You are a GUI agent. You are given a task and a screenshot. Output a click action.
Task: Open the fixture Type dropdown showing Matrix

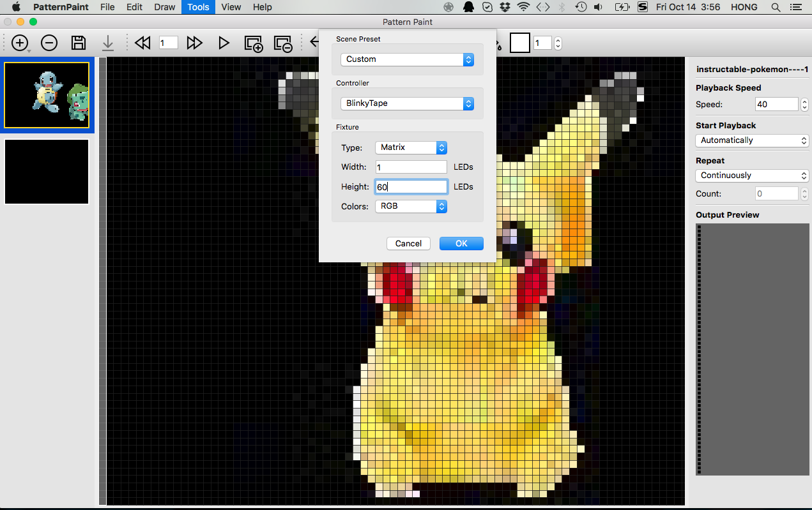tap(411, 147)
